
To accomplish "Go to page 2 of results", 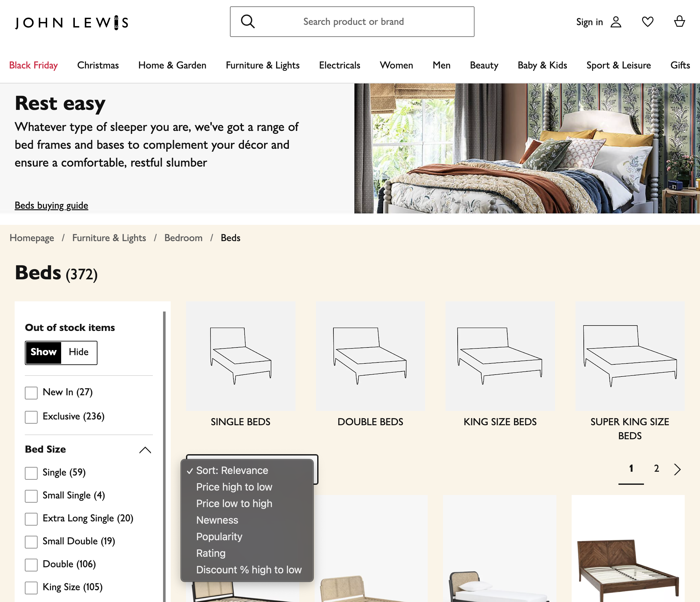I will 656,469.
